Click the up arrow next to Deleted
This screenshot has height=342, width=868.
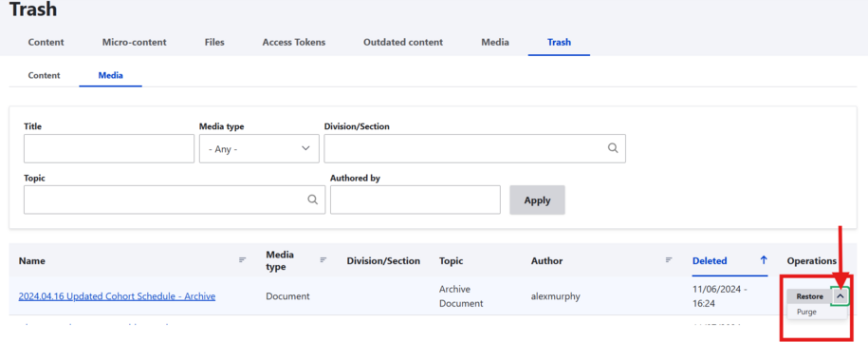pos(764,260)
